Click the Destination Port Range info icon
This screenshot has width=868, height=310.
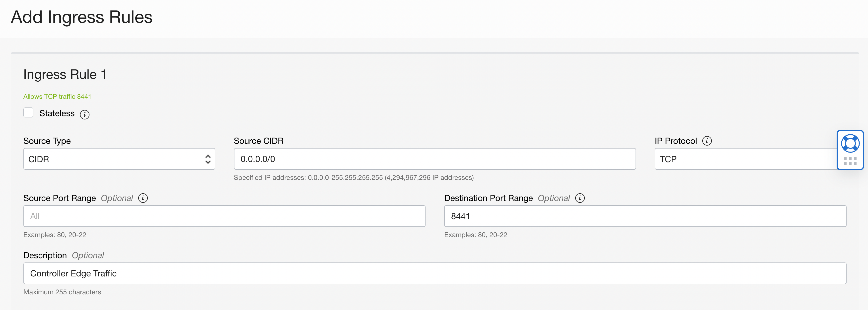pos(579,198)
